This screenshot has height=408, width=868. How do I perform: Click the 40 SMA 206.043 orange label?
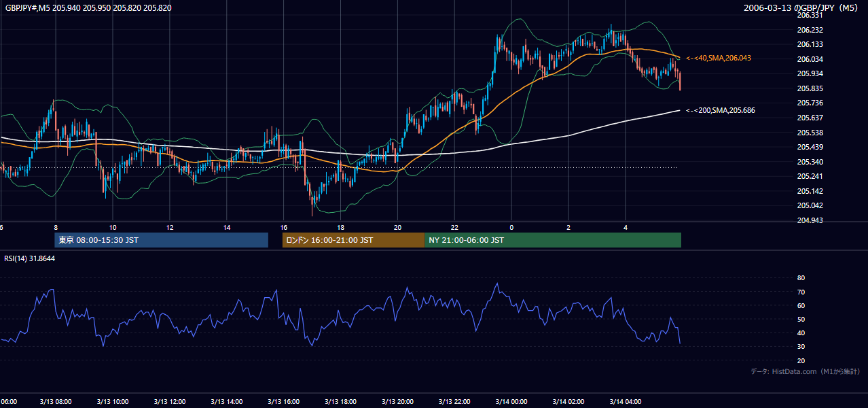(719, 58)
